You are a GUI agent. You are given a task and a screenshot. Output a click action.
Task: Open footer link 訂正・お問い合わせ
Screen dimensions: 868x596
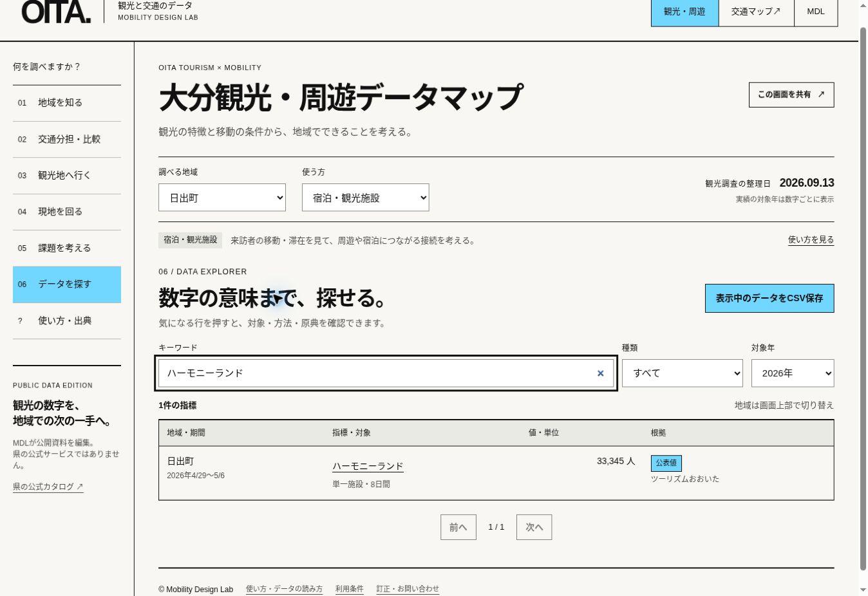coord(408,589)
